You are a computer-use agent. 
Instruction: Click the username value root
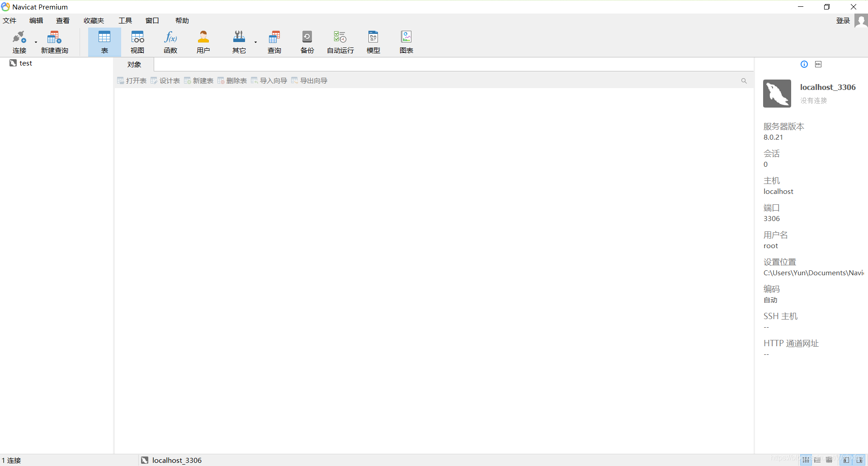pos(771,246)
